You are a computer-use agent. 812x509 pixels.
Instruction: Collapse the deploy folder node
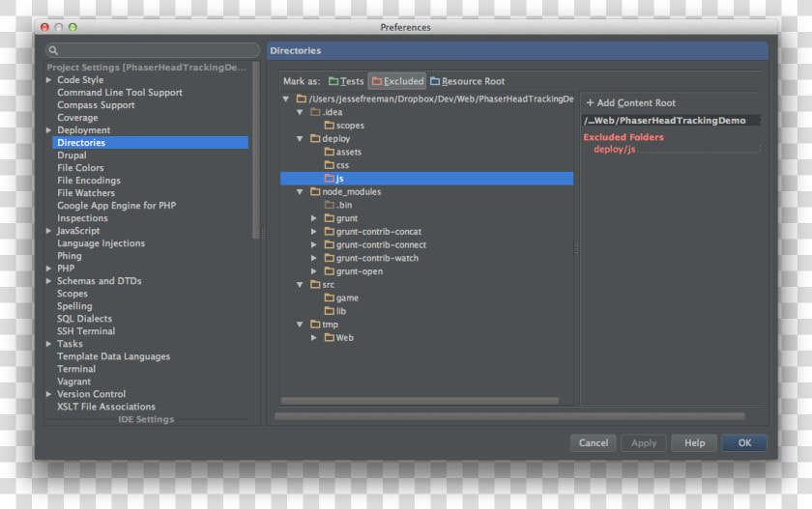pyautogui.click(x=300, y=139)
